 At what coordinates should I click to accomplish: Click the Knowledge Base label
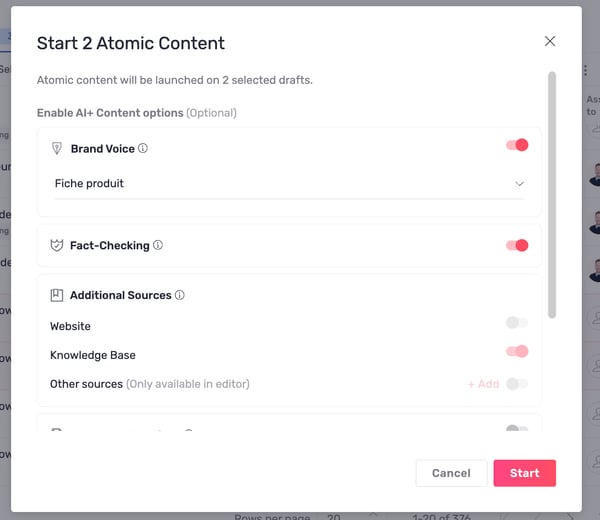pos(93,355)
